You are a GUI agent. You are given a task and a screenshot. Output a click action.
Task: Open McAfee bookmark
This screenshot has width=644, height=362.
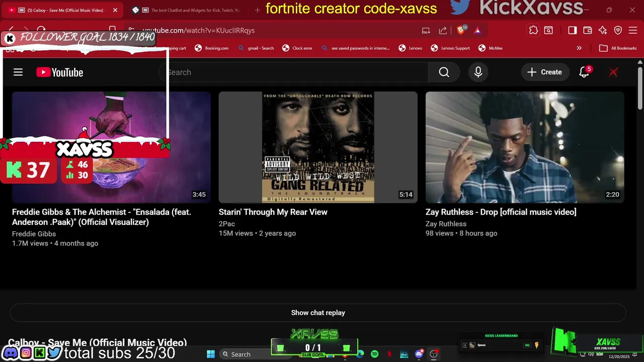[x=491, y=48]
